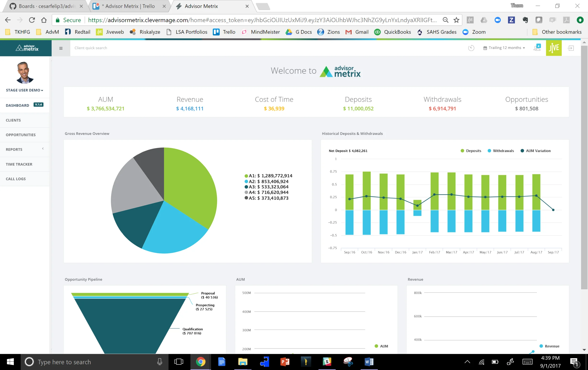Open QuickBooks bookmark

tap(393, 32)
